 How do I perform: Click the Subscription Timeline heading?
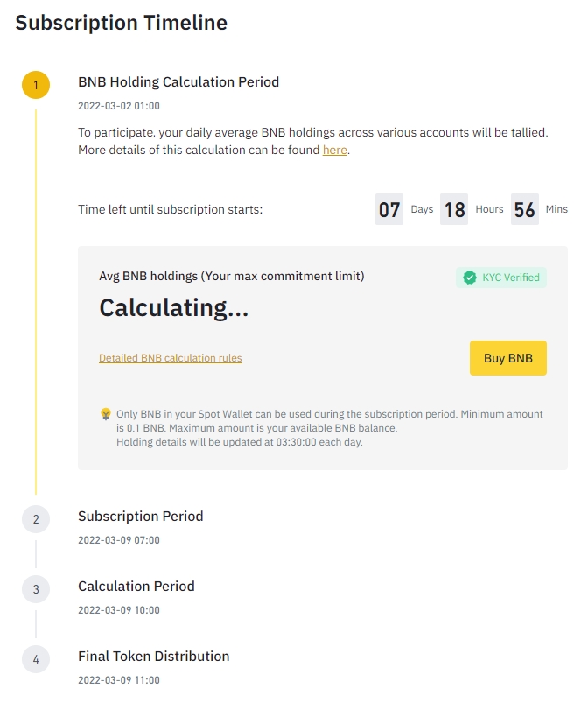point(122,24)
